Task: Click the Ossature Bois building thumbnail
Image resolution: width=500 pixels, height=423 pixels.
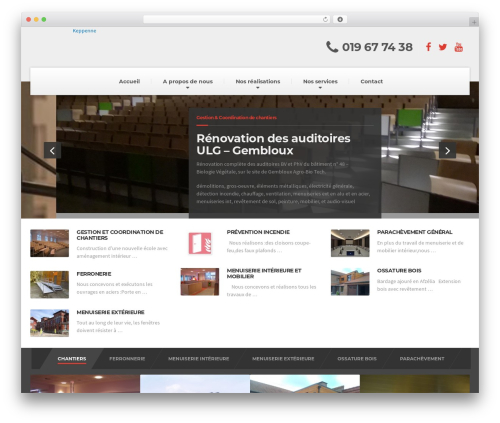Action: 350,282
